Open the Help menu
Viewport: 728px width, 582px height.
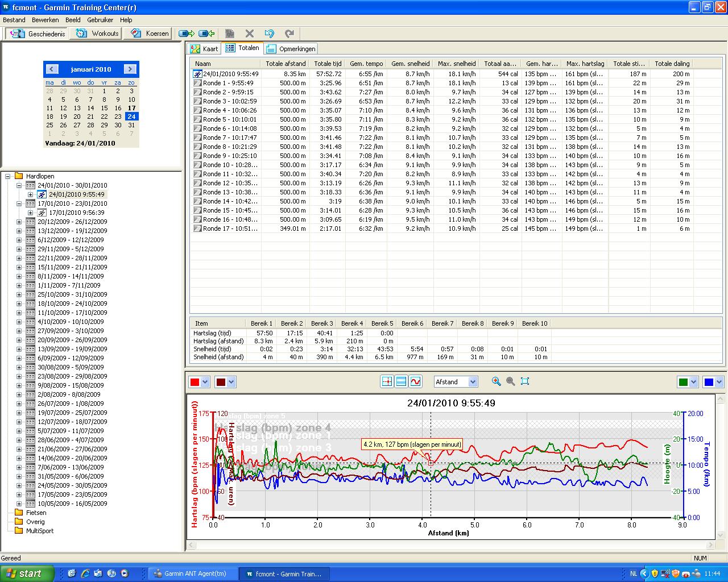(x=126, y=20)
